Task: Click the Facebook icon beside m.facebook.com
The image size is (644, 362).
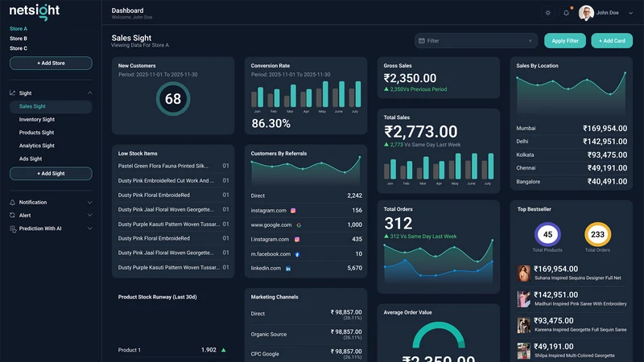Action: (297, 254)
